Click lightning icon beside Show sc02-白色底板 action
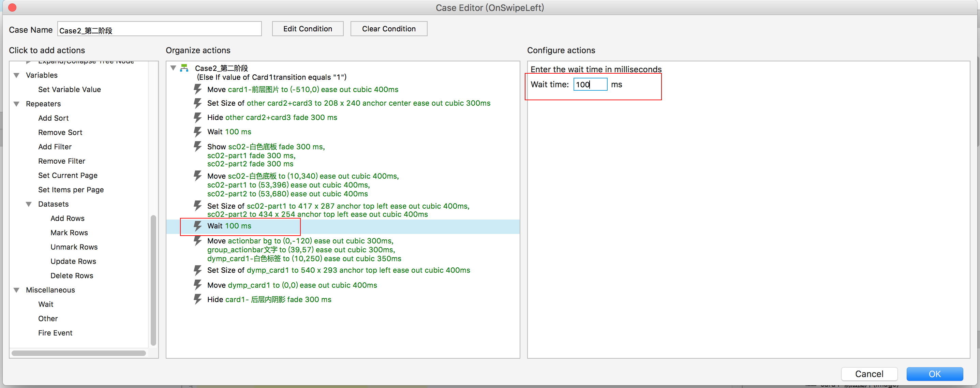 tap(197, 147)
